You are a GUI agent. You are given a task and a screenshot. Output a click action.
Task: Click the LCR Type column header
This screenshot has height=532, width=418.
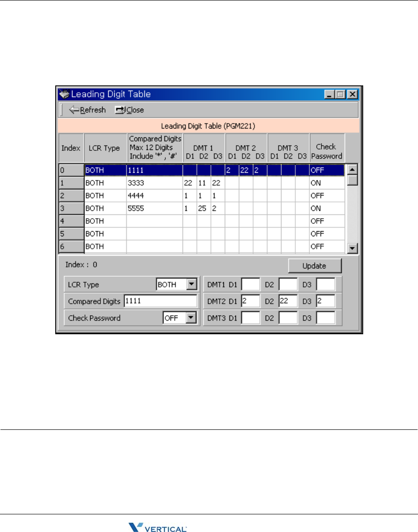(x=105, y=148)
